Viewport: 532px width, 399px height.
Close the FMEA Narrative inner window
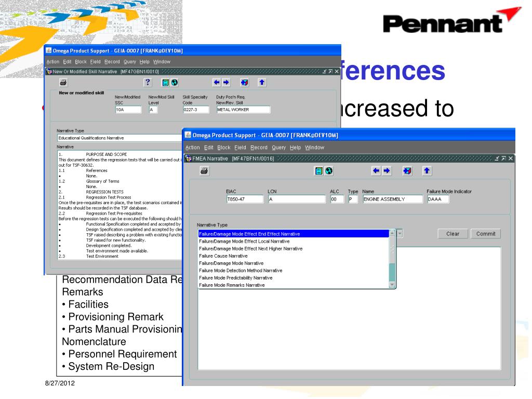click(510, 158)
